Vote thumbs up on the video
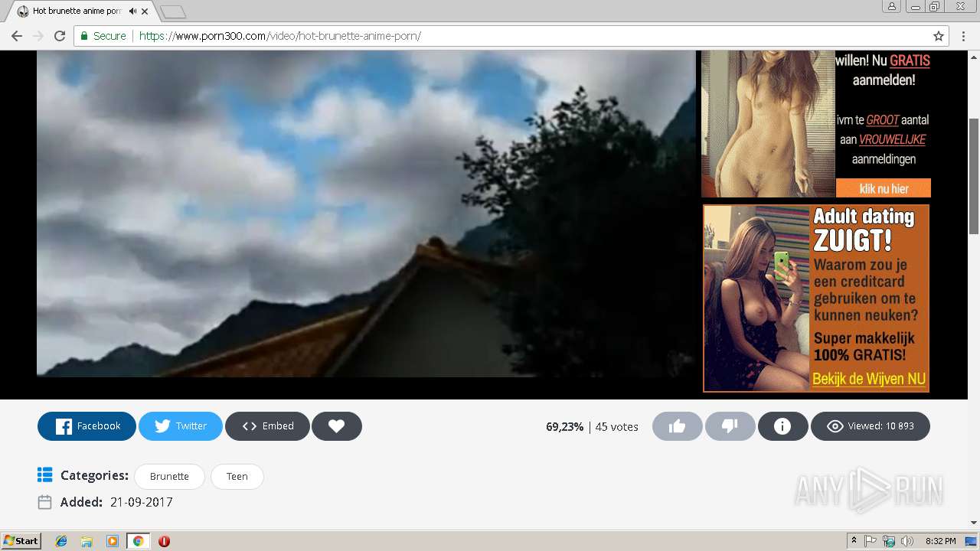The width and height of the screenshot is (980, 551). pos(677,426)
